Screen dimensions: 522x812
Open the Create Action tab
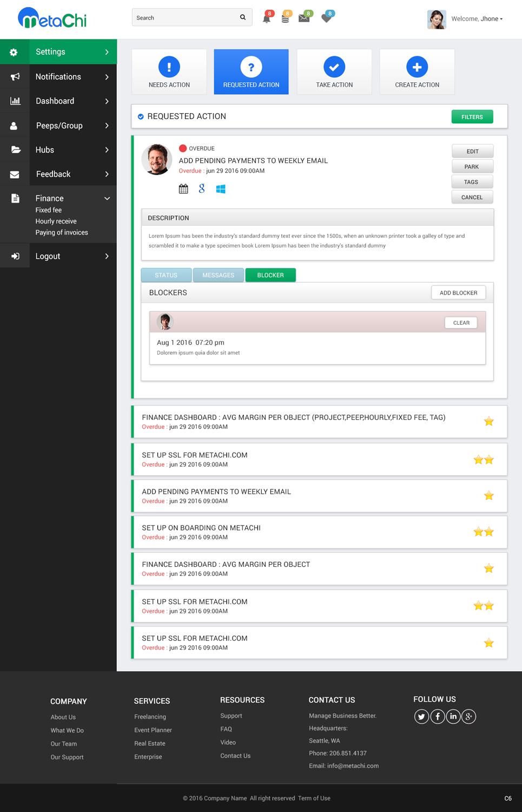pos(417,71)
